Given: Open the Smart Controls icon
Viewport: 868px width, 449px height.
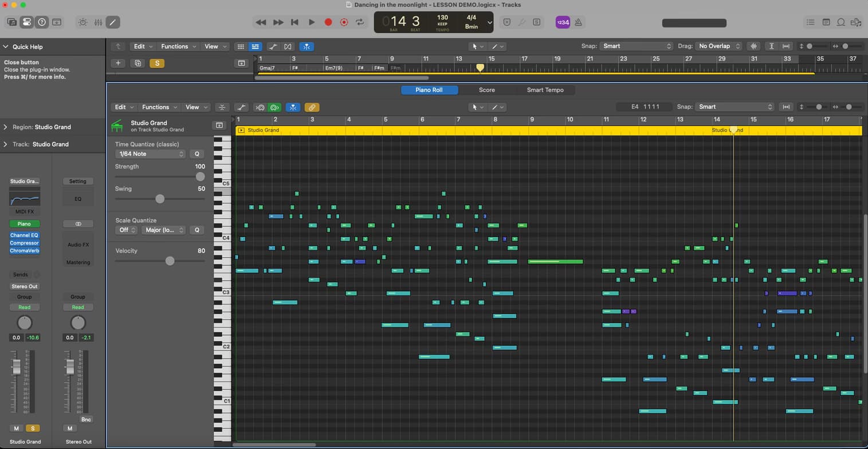Looking at the screenshot, I should [83, 22].
